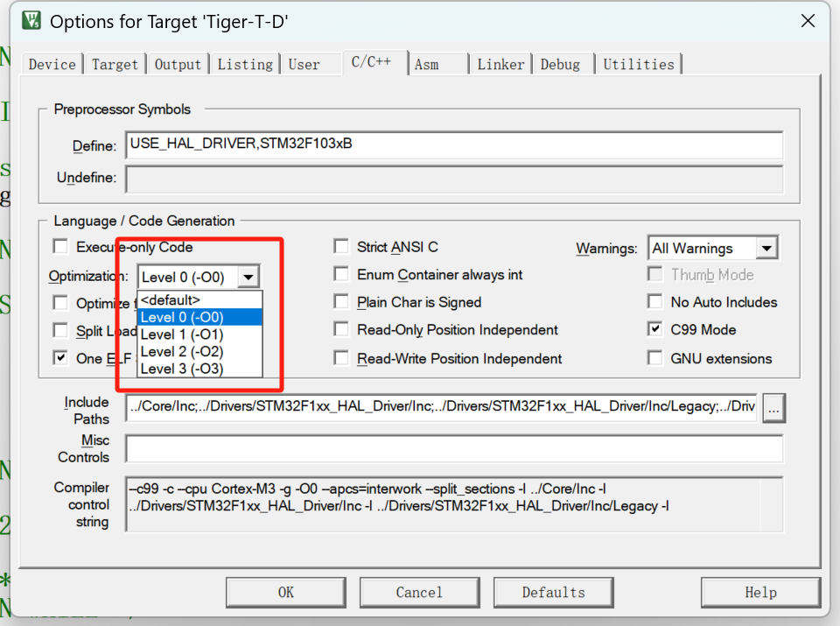Open the Warnings dropdown
The width and height of the screenshot is (840, 626).
point(766,248)
